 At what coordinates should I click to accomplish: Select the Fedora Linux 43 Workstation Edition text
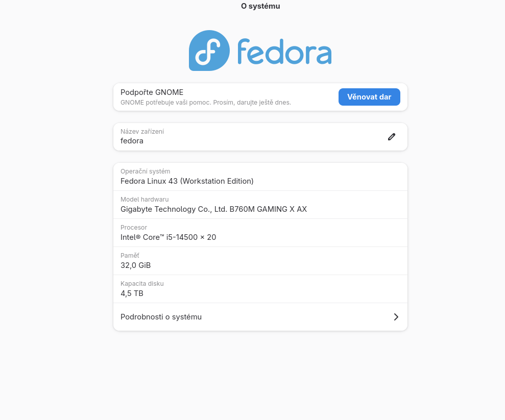tap(187, 181)
